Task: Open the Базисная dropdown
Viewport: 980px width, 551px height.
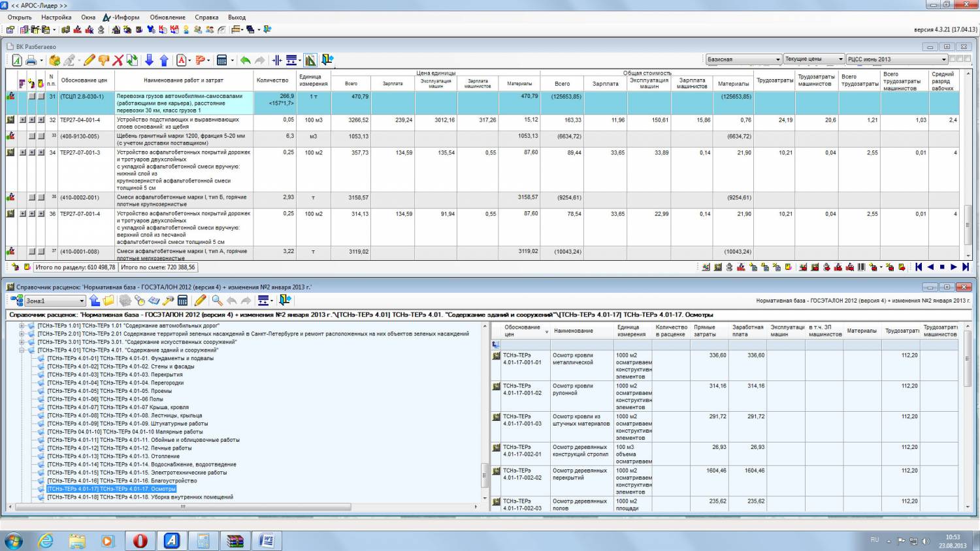Action: pyautogui.click(x=777, y=59)
